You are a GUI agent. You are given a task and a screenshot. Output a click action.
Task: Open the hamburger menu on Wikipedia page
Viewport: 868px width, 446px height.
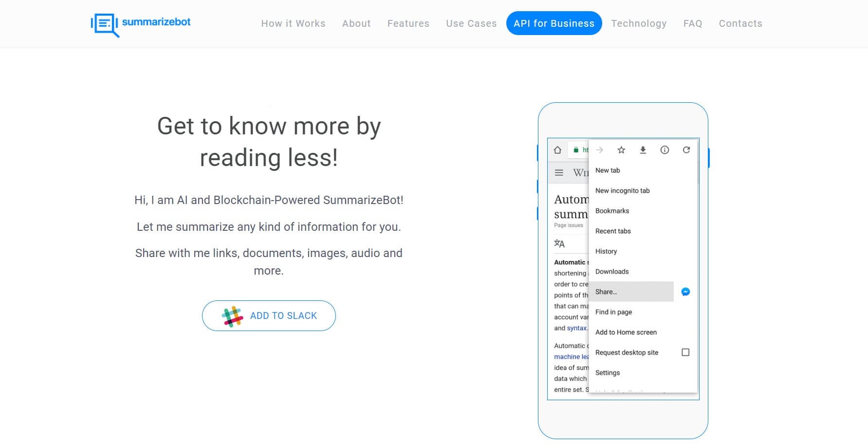pyautogui.click(x=559, y=172)
